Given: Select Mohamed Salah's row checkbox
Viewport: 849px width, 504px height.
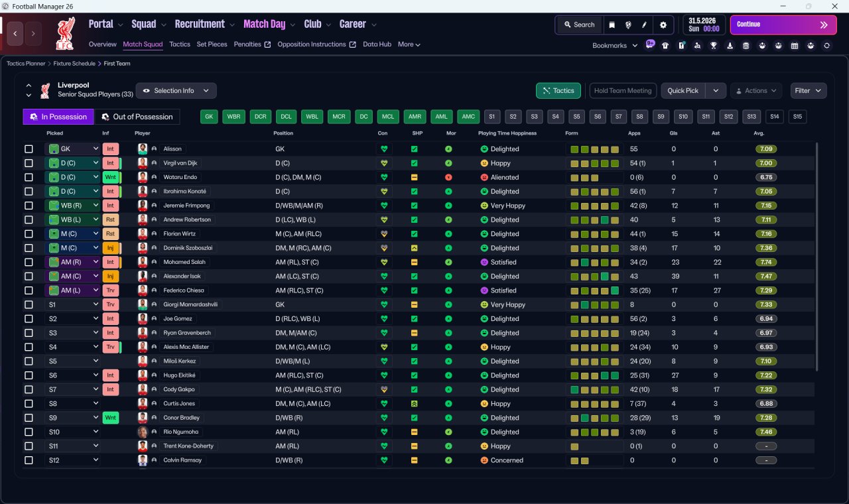Looking at the screenshot, I should point(29,262).
